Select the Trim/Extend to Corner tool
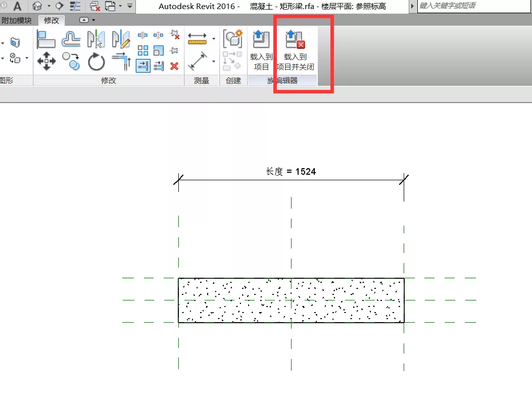The height and width of the screenshot is (408, 532). point(121,62)
